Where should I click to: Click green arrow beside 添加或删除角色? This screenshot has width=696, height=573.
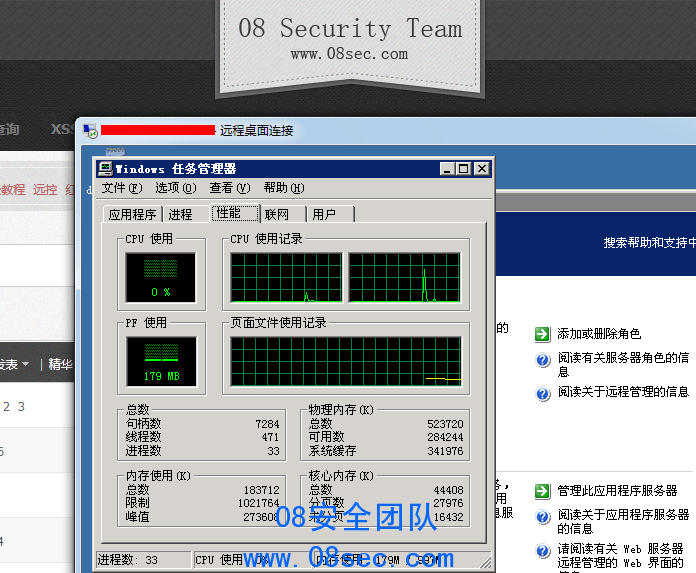point(542,334)
